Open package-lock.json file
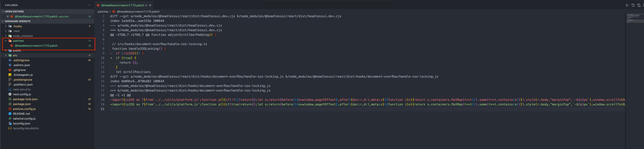This screenshot has width=644, height=149. (25, 99)
